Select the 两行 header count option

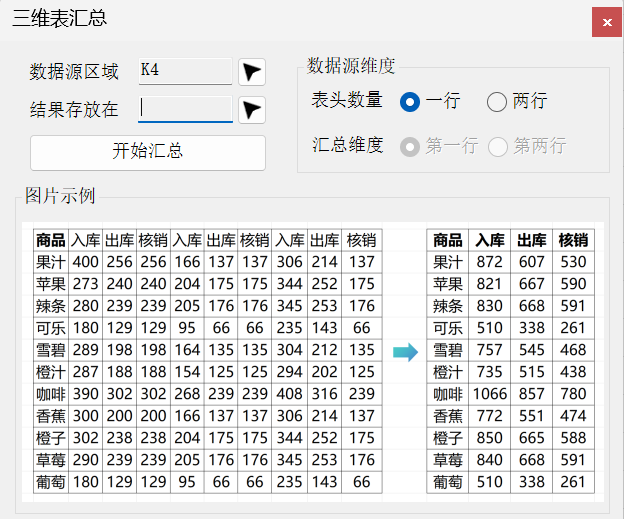pyautogui.click(x=497, y=101)
